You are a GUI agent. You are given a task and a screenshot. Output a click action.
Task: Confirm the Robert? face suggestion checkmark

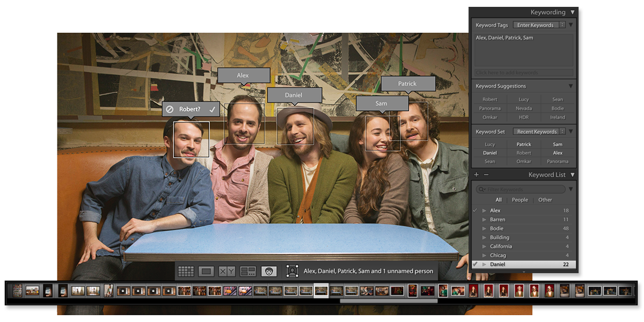coord(213,109)
